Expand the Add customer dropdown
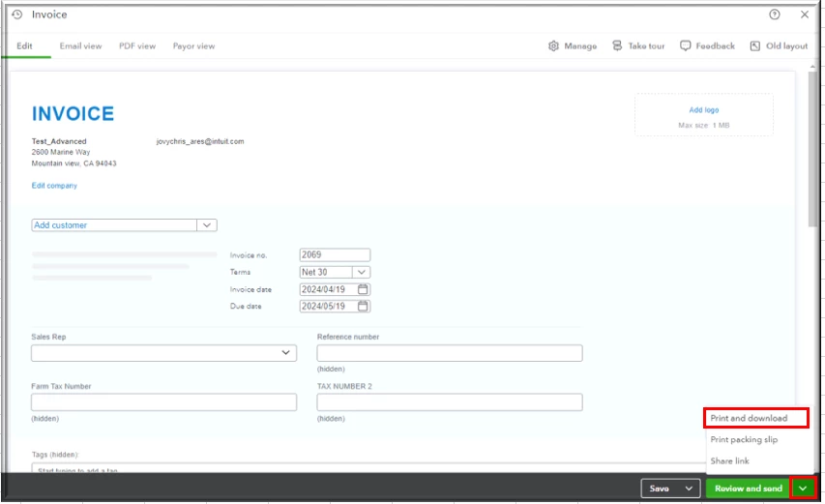 (207, 225)
